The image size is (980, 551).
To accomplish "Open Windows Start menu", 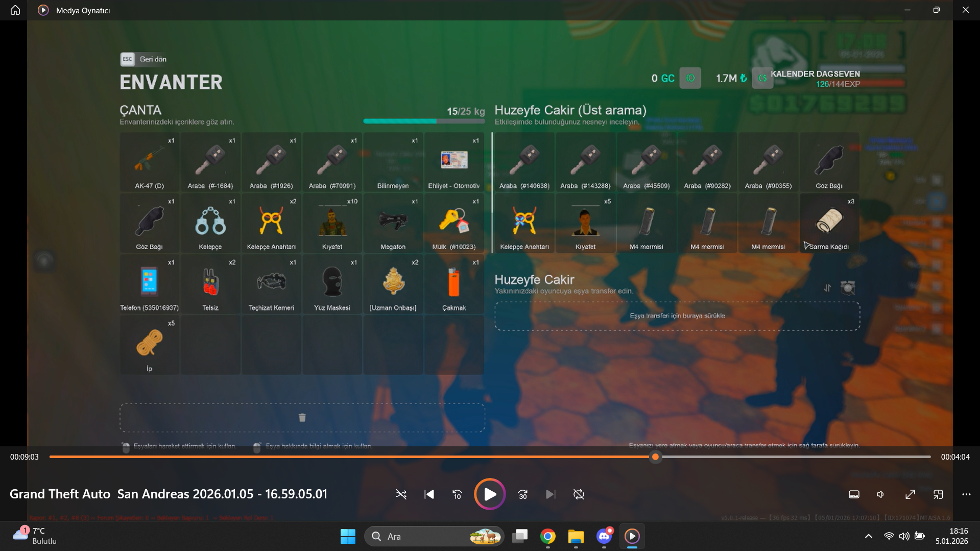I will coord(348,536).
